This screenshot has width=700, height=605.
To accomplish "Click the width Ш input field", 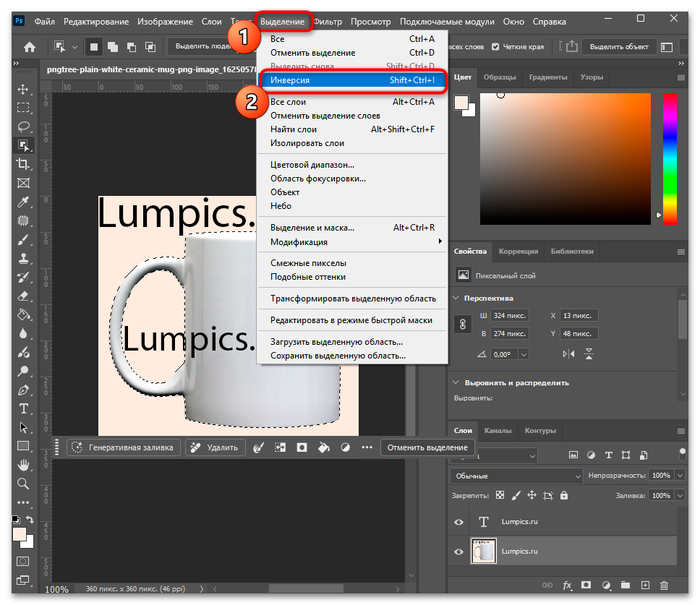I will pyautogui.click(x=510, y=315).
